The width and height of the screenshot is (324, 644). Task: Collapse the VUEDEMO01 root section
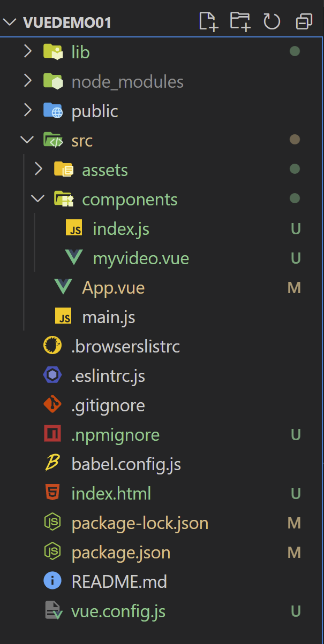(x=10, y=22)
